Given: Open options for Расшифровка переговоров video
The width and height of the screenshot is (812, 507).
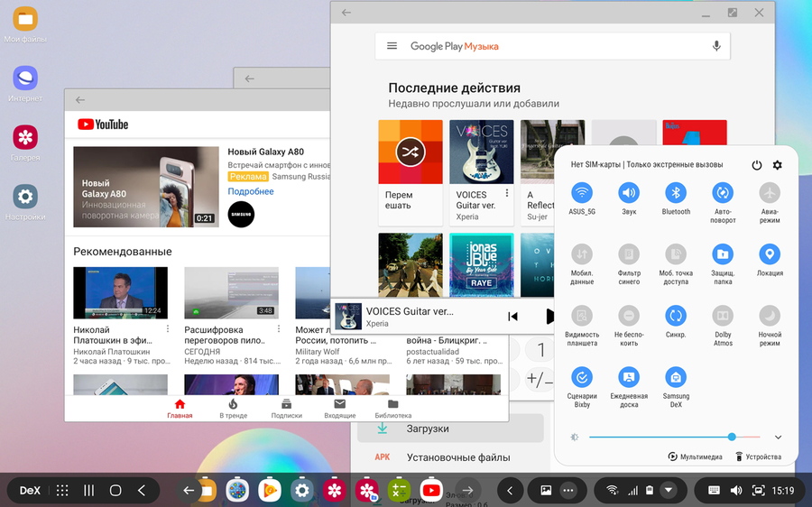Looking at the screenshot, I should click(x=279, y=329).
